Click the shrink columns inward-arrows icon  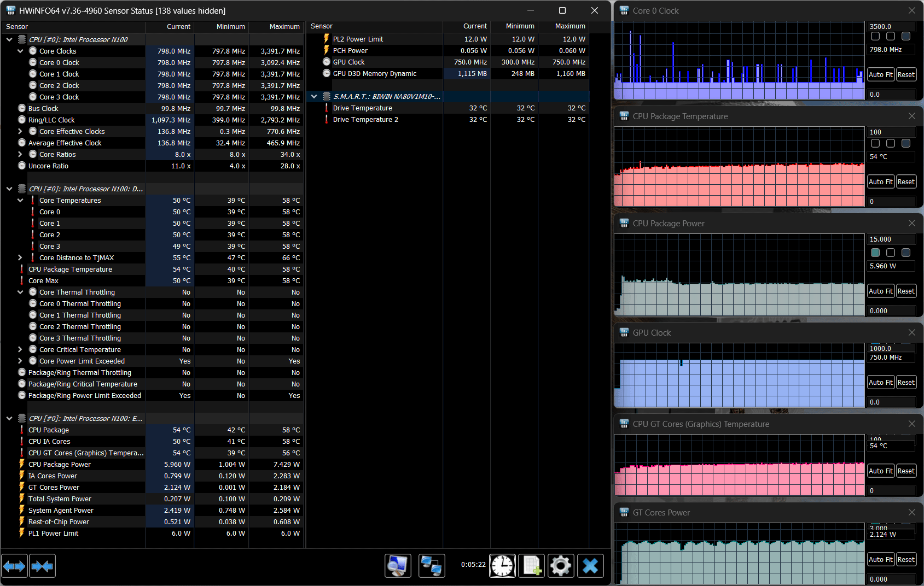42,566
